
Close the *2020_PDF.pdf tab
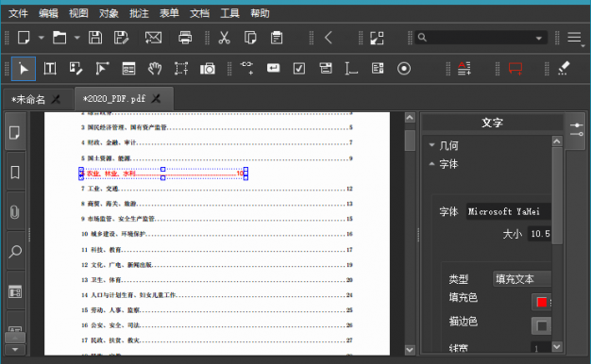pyautogui.click(x=156, y=99)
